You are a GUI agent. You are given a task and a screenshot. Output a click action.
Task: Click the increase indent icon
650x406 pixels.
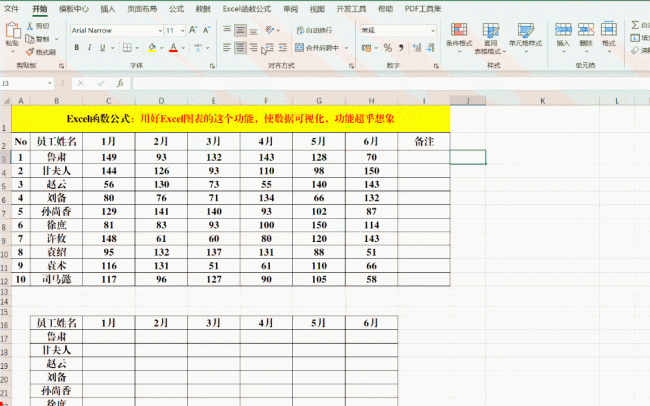pyautogui.click(x=283, y=48)
